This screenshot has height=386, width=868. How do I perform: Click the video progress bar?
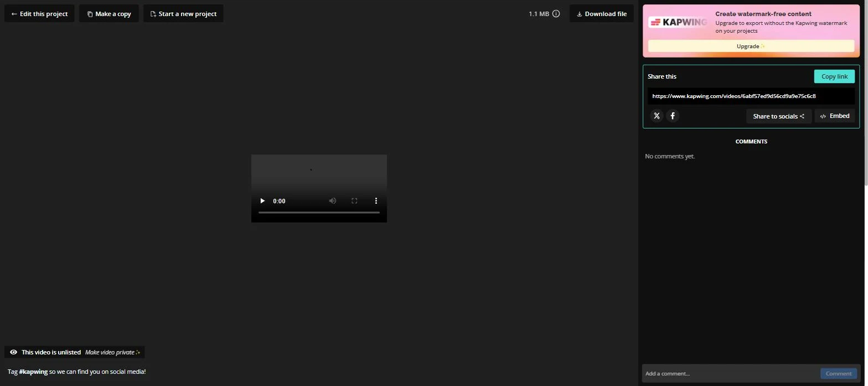click(x=319, y=213)
